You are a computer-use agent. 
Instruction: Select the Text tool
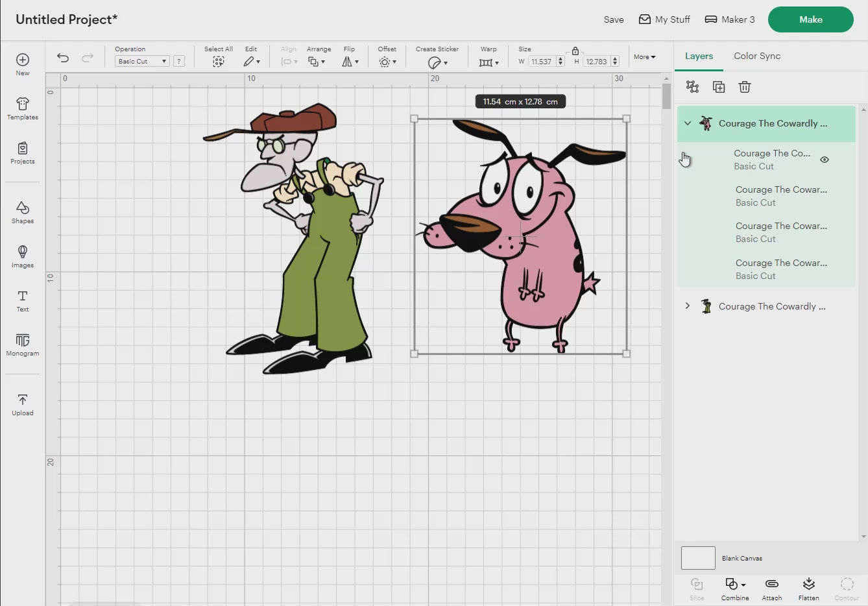23,300
